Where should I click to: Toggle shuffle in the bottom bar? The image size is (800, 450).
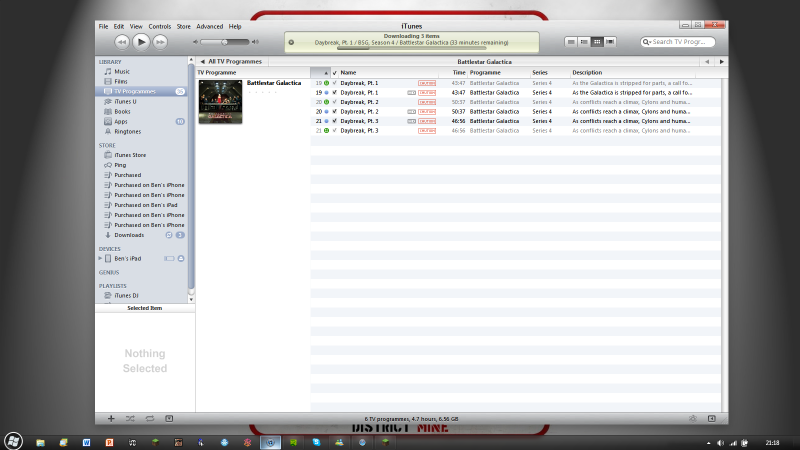click(x=130, y=418)
